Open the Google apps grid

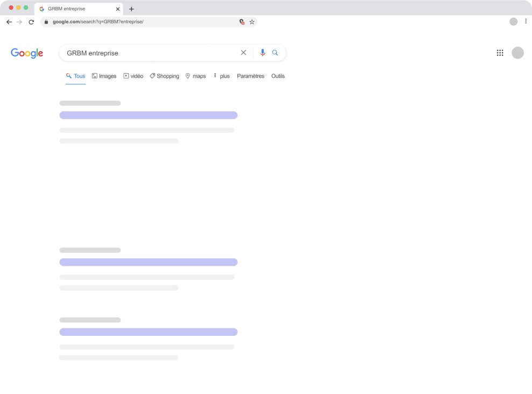[x=500, y=53]
